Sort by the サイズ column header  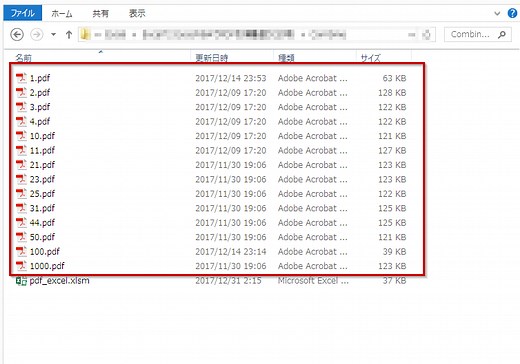pyautogui.click(x=371, y=58)
